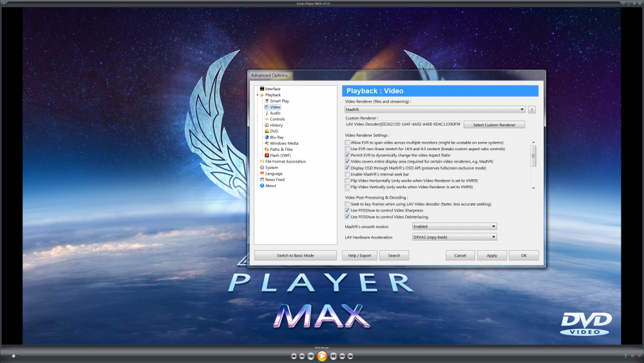Click the News Feed icon
The height and width of the screenshot is (363, 644).
[262, 180]
